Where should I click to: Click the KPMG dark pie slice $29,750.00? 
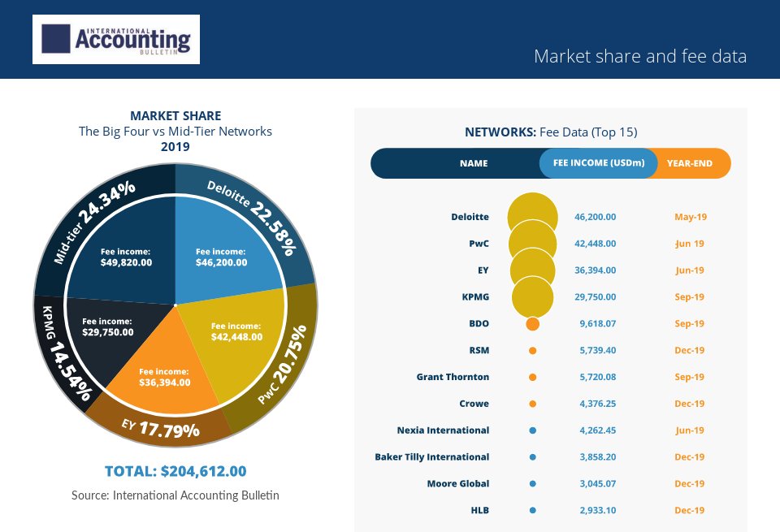[108, 327]
